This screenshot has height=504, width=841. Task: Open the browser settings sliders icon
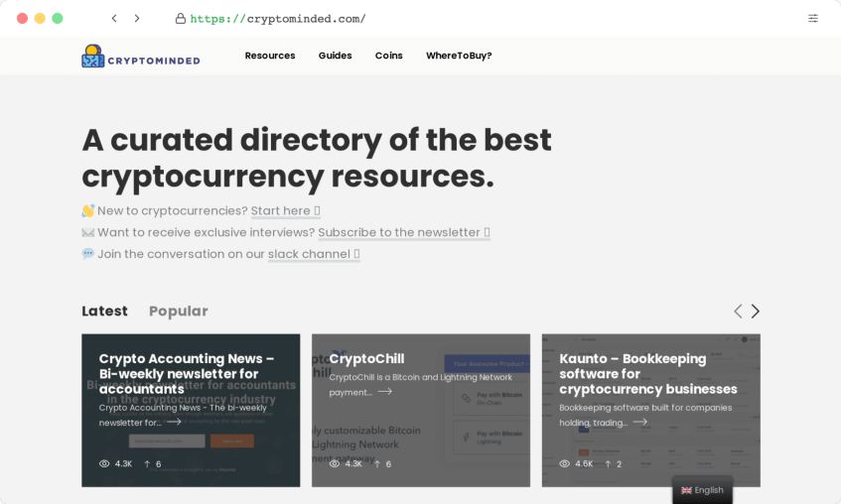(x=813, y=18)
